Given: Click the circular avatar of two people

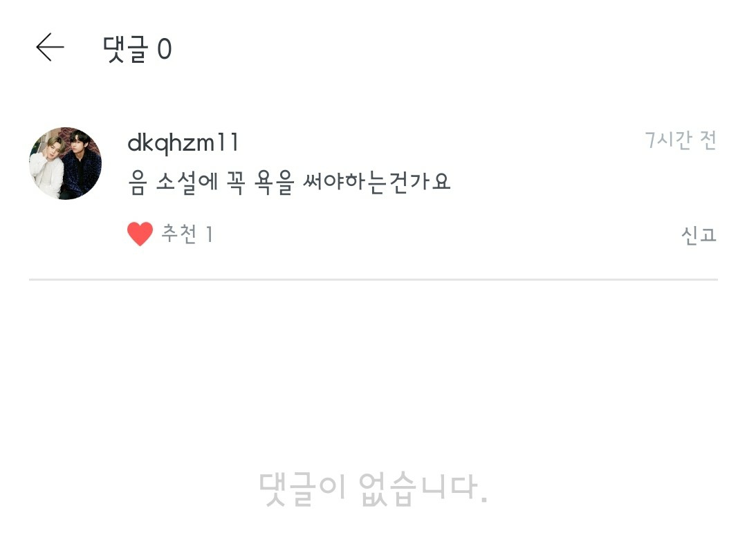Looking at the screenshot, I should (x=65, y=163).
